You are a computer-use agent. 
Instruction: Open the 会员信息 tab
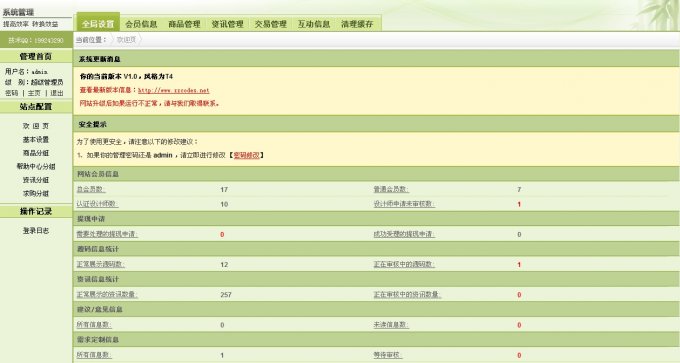coord(141,24)
